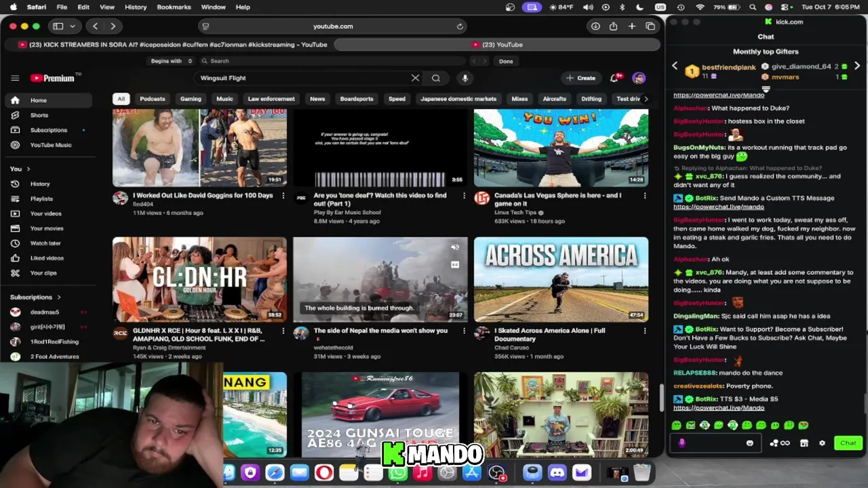Image resolution: width=868 pixels, height=488 pixels.
Task: Open options for GLDNHR RCE video
Action: click(x=283, y=331)
